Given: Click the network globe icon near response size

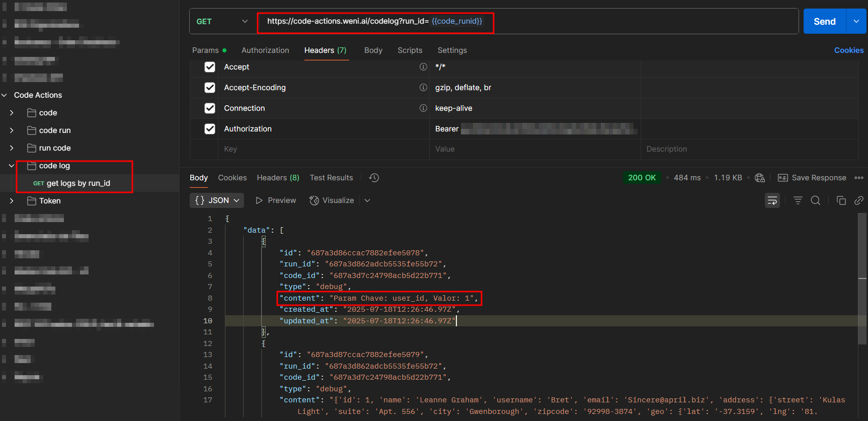Looking at the screenshot, I should [x=760, y=178].
